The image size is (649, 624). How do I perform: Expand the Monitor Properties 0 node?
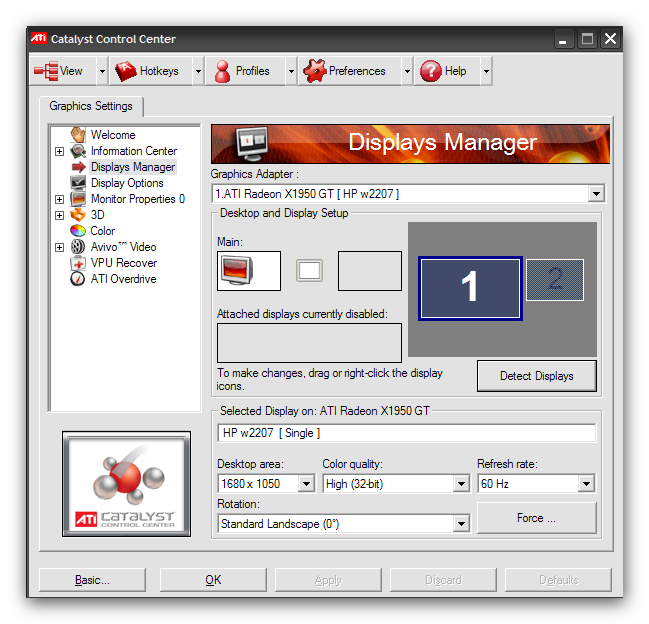(60, 199)
